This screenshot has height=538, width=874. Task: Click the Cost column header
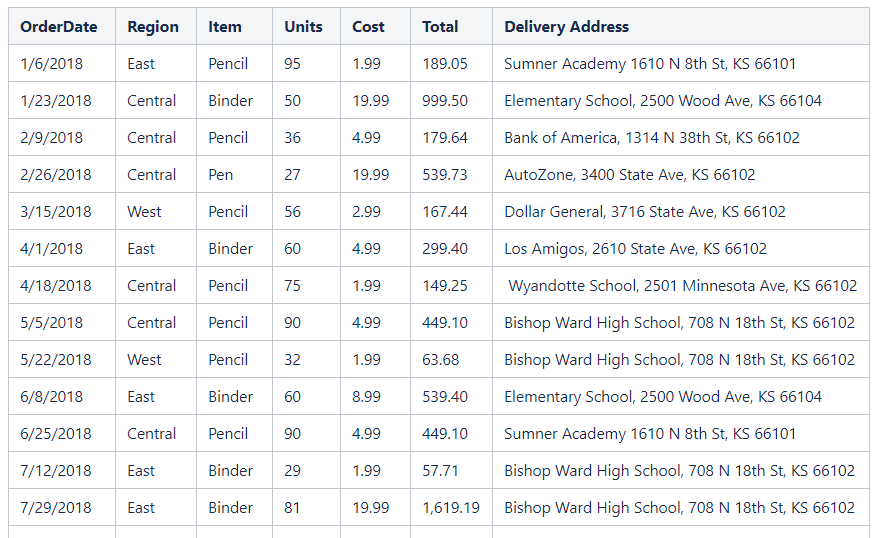point(368,27)
